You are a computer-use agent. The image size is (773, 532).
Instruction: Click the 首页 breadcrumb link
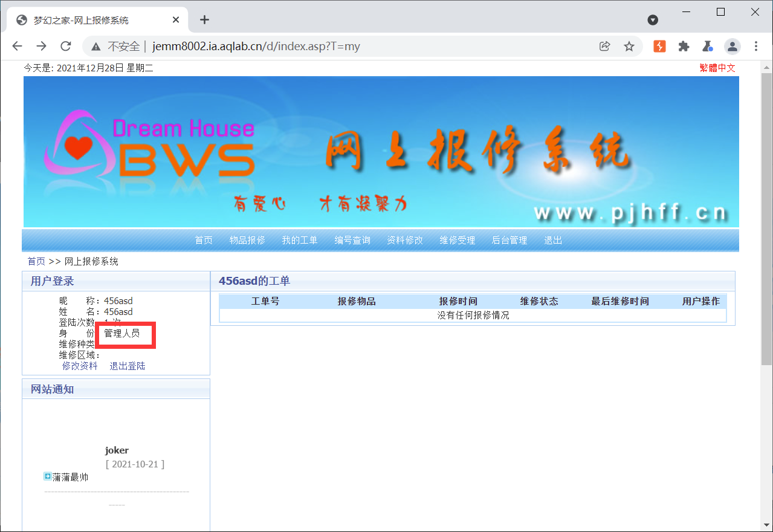click(36, 261)
